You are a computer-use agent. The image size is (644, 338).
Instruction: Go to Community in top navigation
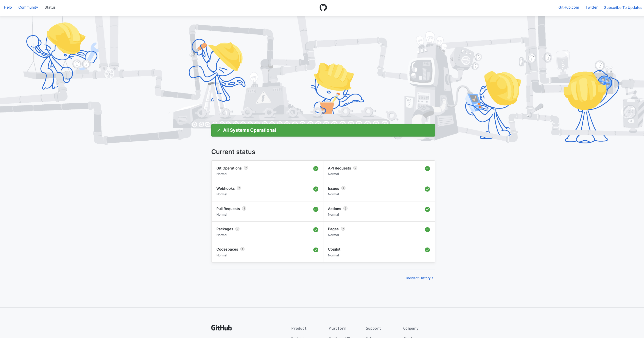point(28,7)
